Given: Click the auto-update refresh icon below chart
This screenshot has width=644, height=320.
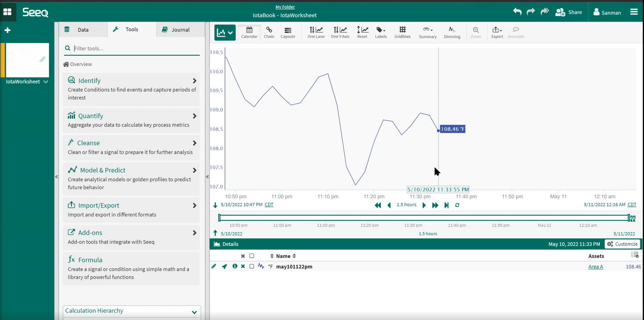Looking at the screenshot, I should (457, 205).
